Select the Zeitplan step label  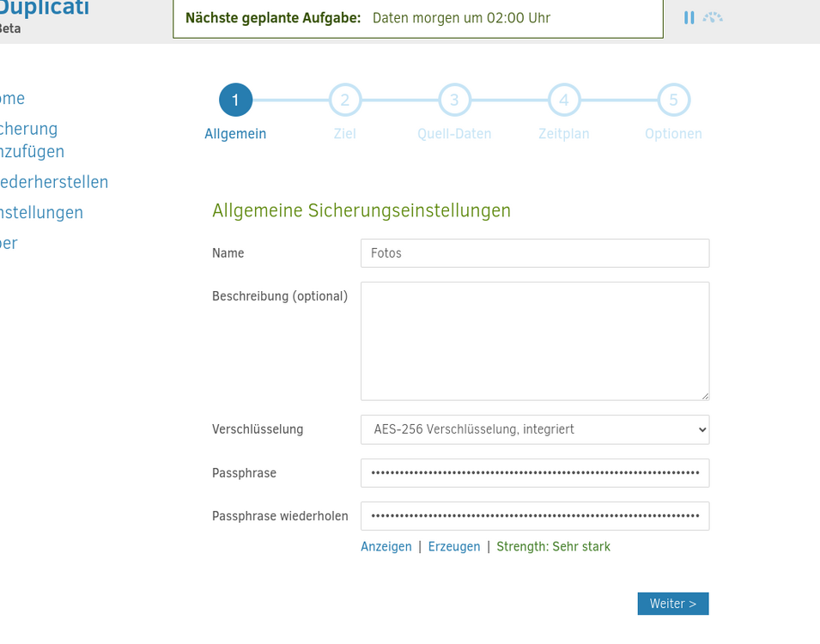coord(564,134)
